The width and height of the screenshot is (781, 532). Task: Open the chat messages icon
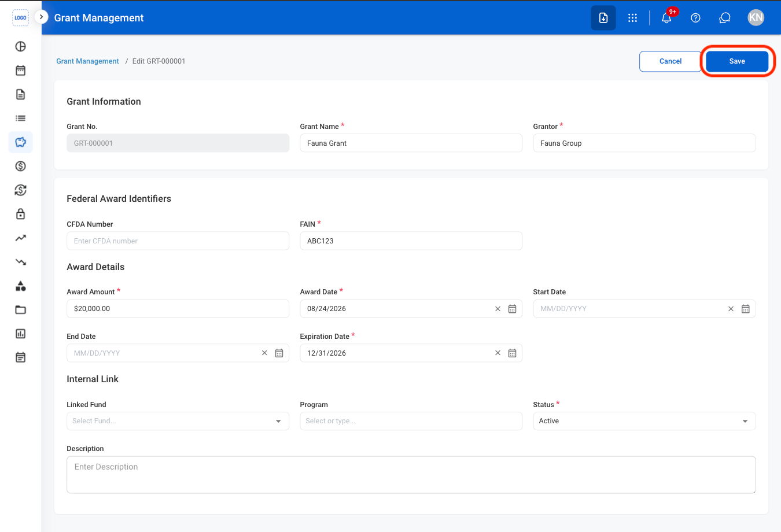[725, 18]
